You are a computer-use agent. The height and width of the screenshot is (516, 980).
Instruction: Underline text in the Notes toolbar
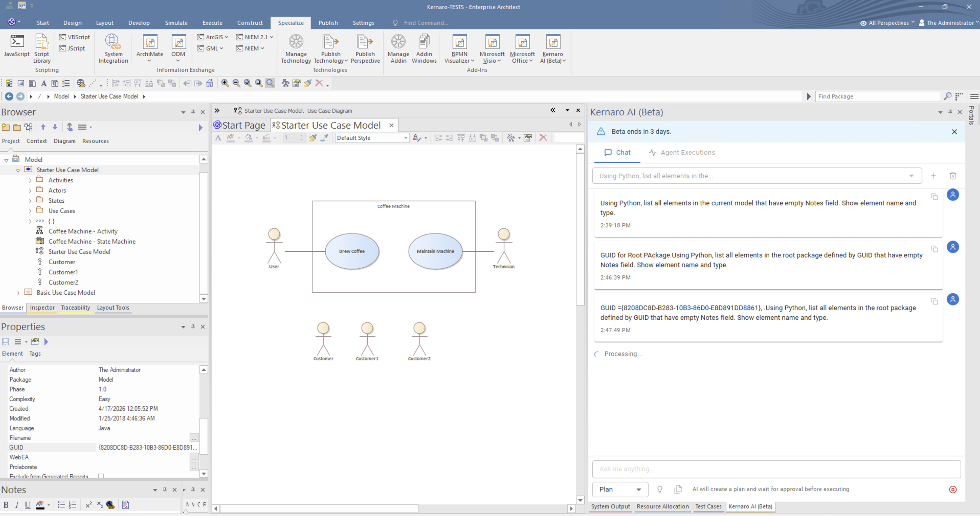pos(28,505)
